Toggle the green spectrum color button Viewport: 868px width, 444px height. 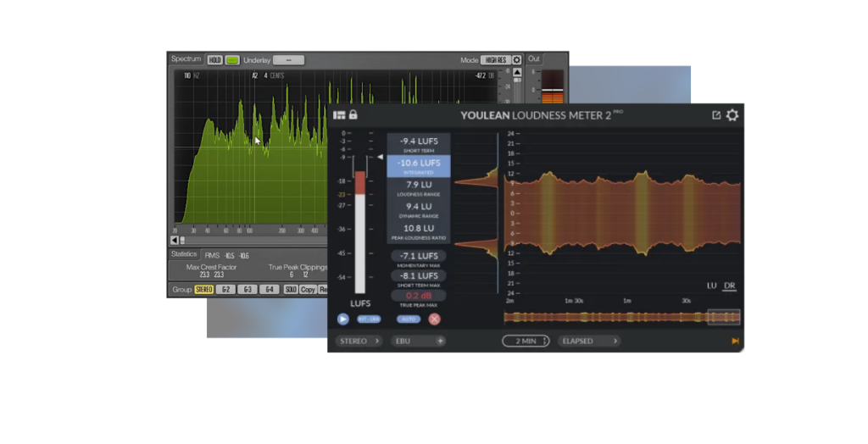click(232, 60)
